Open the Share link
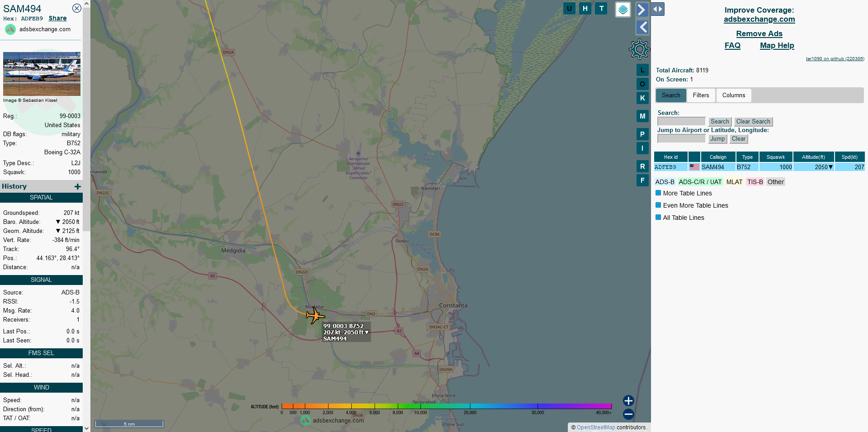The image size is (868, 432). [57, 19]
